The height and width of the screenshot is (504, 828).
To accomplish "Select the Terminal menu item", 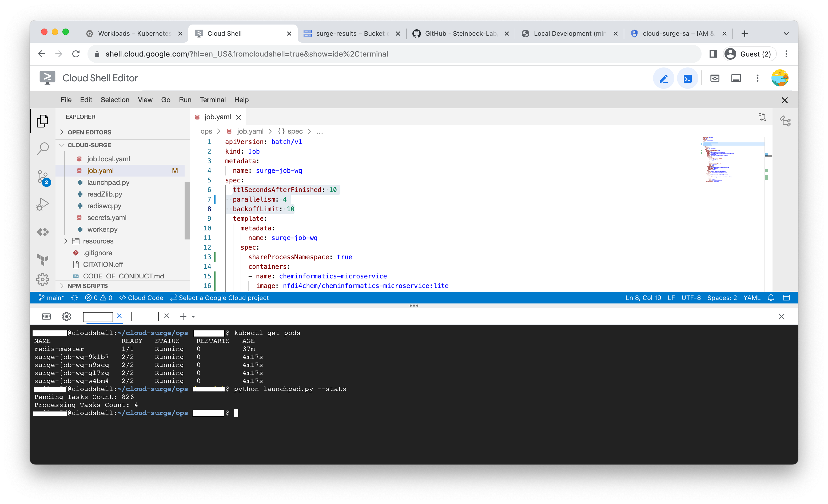I will tap(213, 99).
